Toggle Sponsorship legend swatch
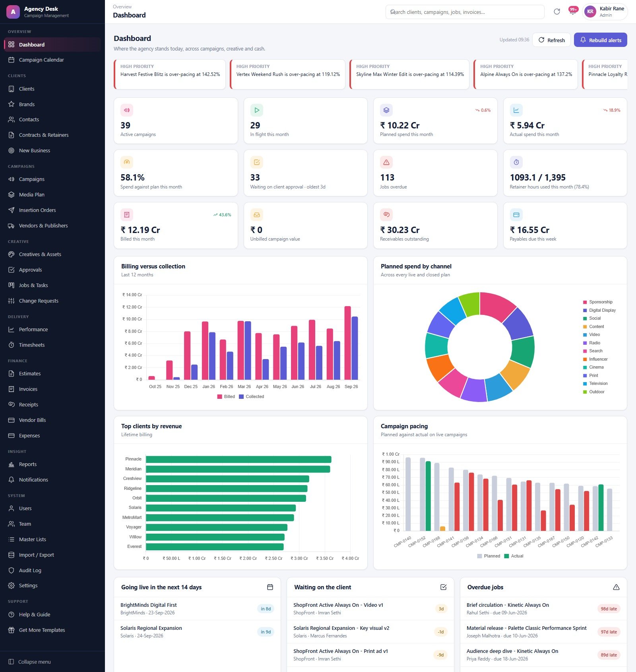The image size is (636, 672). point(585,302)
